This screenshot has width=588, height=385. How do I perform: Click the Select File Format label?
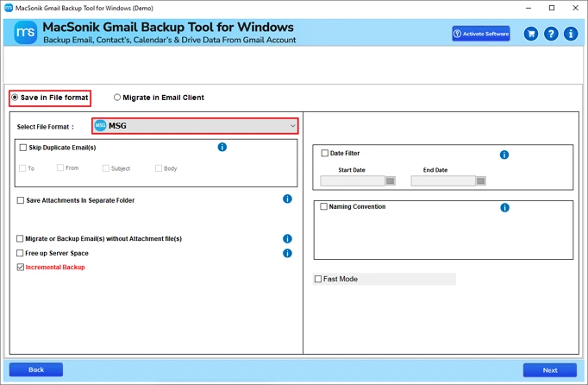[45, 127]
